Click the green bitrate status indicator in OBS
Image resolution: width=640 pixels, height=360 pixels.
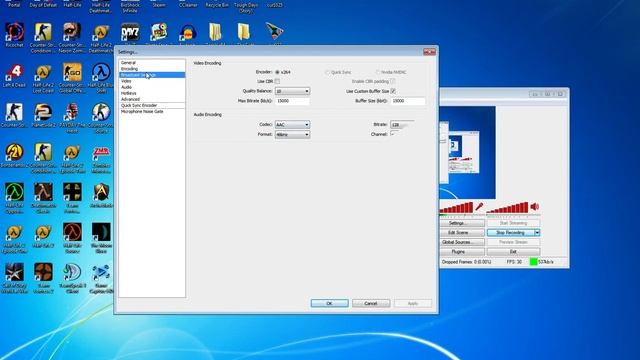point(533,262)
